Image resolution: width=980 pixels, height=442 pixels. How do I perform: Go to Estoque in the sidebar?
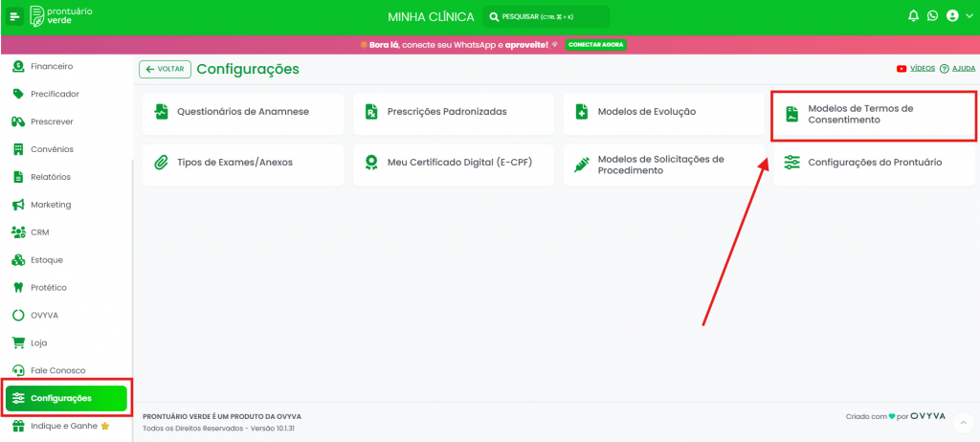[48, 259]
